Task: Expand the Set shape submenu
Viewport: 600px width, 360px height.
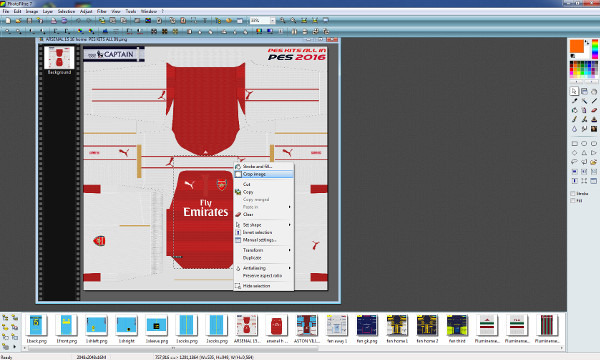Action: 264,225
